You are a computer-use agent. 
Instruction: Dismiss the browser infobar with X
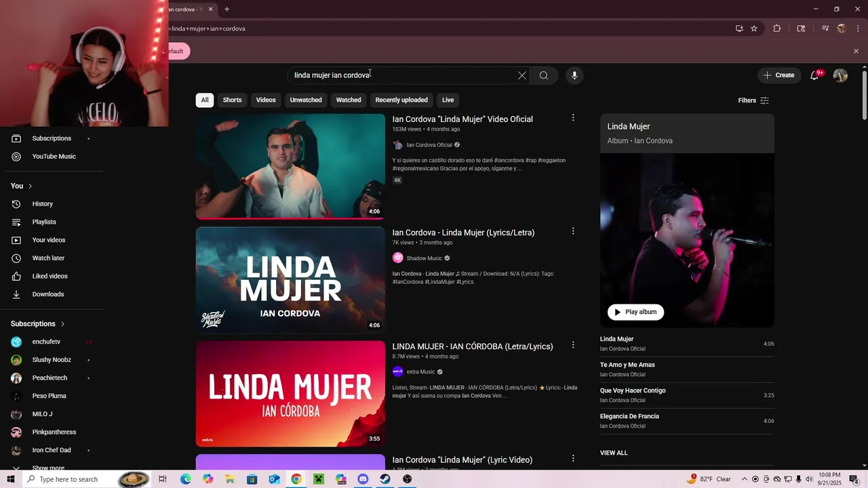pyautogui.click(x=856, y=51)
